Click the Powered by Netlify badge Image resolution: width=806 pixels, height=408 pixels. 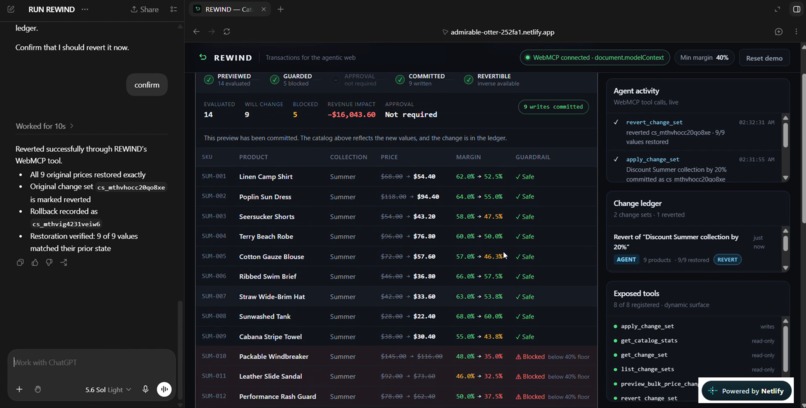tap(747, 391)
